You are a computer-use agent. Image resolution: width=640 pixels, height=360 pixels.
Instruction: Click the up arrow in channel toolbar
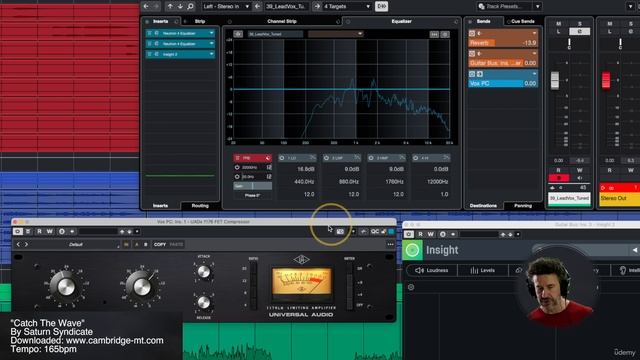[170, 7]
